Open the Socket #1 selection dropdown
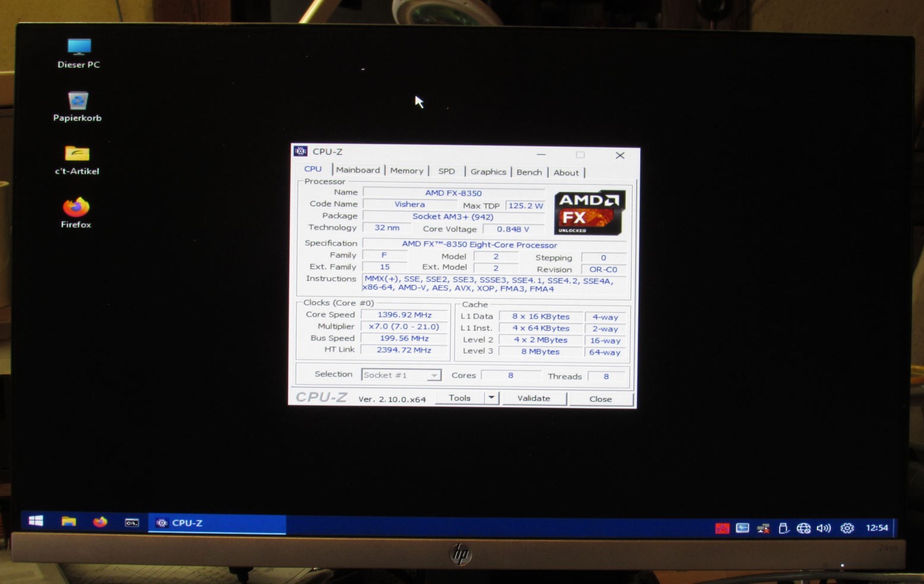The height and width of the screenshot is (584, 924). tap(401, 375)
